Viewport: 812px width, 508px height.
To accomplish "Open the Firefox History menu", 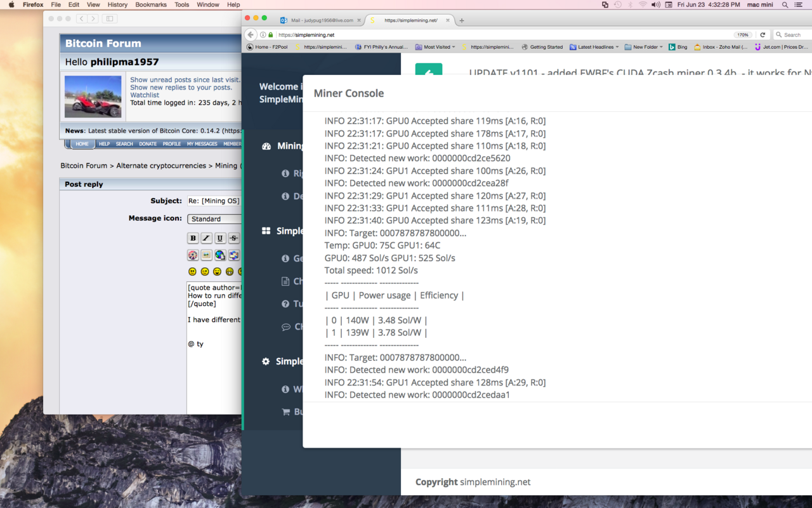I will tap(117, 4).
